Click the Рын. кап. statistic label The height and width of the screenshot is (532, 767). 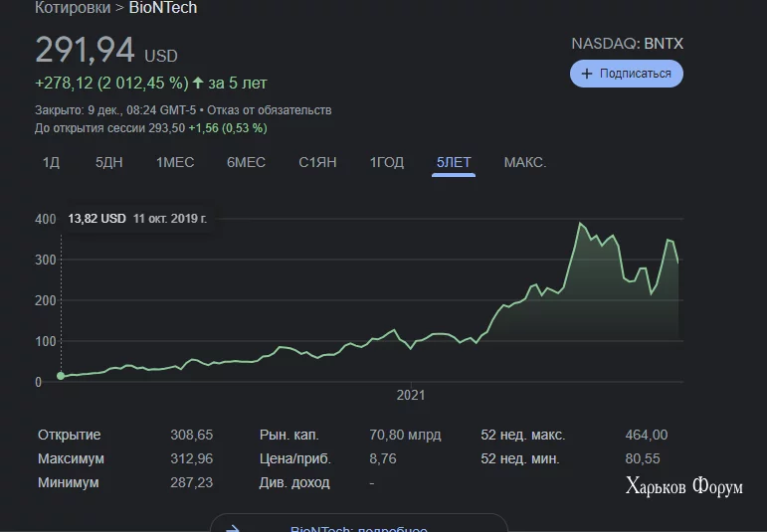pos(290,435)
